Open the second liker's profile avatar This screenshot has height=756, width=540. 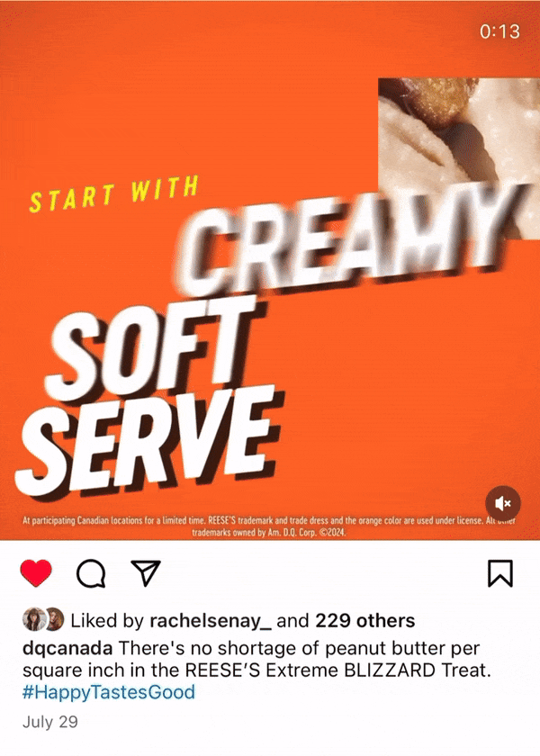(x=55, y=619)
